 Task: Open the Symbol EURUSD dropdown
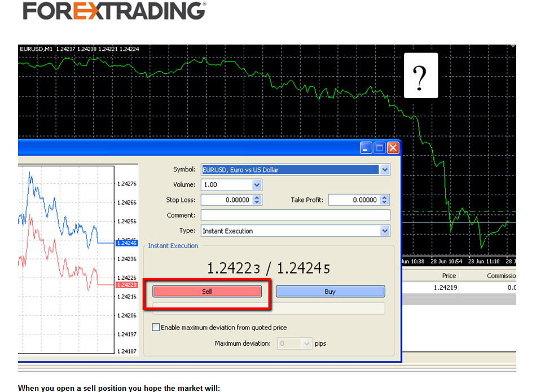click(x=385, y=170)
